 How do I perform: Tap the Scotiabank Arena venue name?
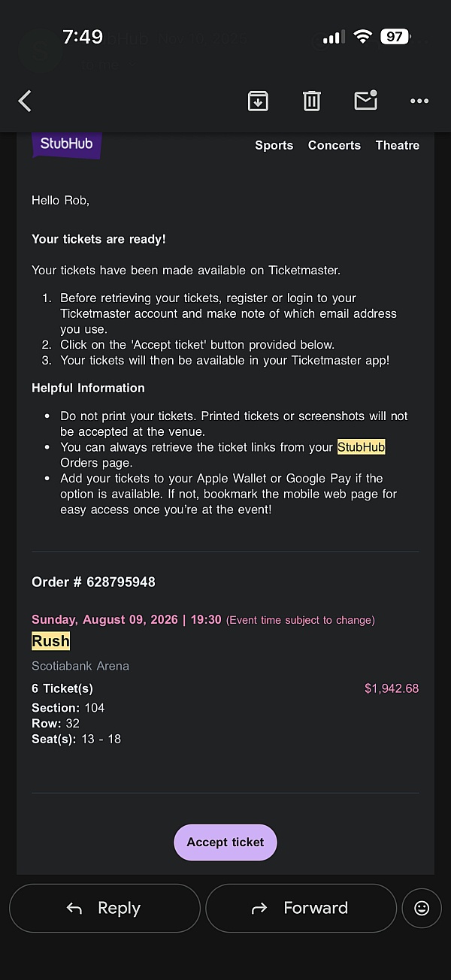[80, 666]
